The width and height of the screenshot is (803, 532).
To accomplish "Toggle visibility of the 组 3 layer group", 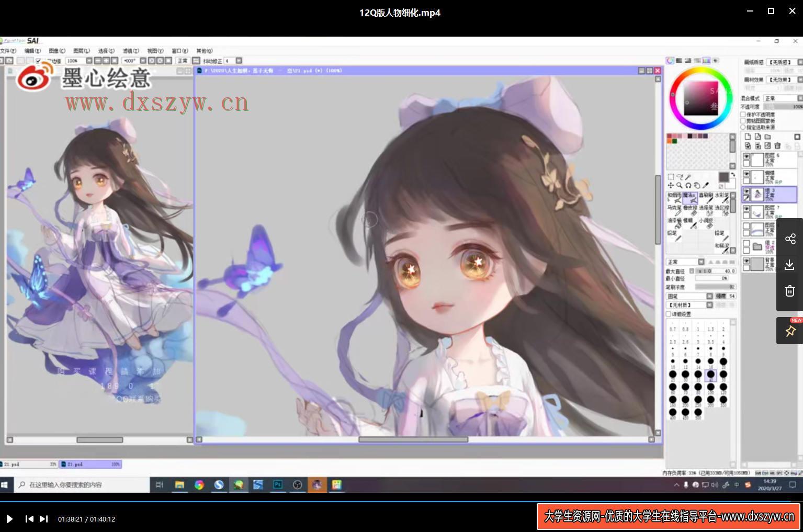I will click(746, 191).
